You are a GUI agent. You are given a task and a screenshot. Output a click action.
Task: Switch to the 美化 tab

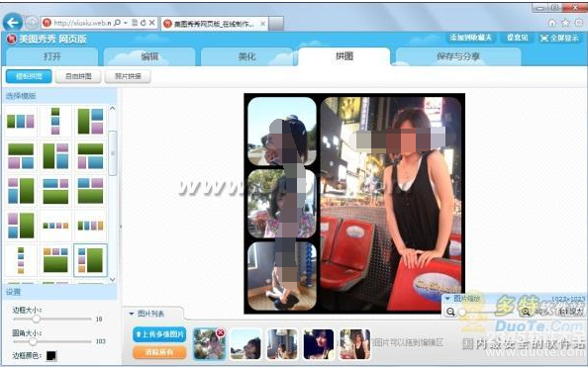(x=246, y=56)
